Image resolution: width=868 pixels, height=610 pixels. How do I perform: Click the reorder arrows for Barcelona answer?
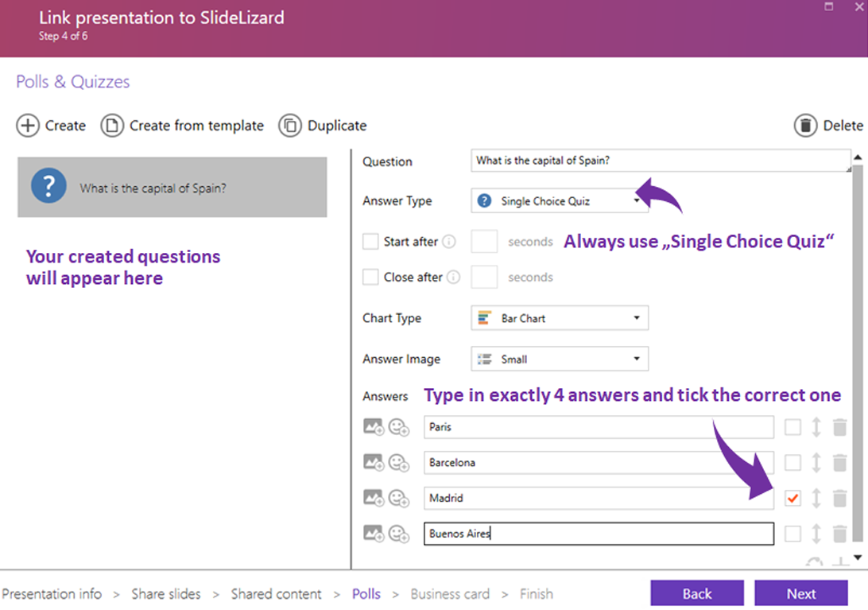click(x=816, y=463)
